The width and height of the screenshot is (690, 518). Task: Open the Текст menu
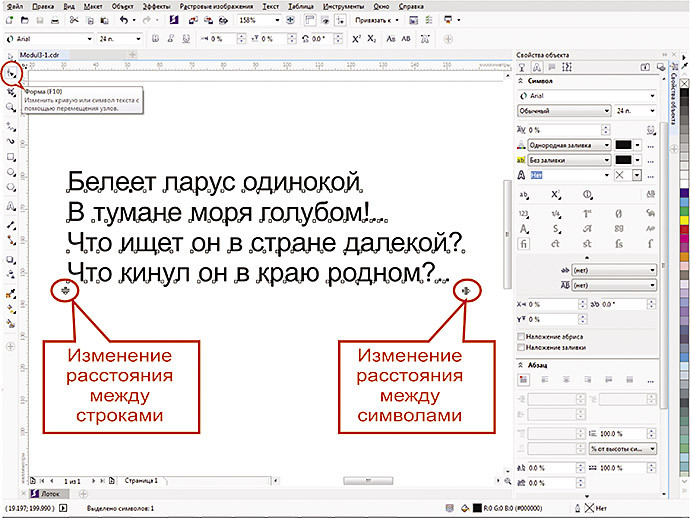pos(270,5)
